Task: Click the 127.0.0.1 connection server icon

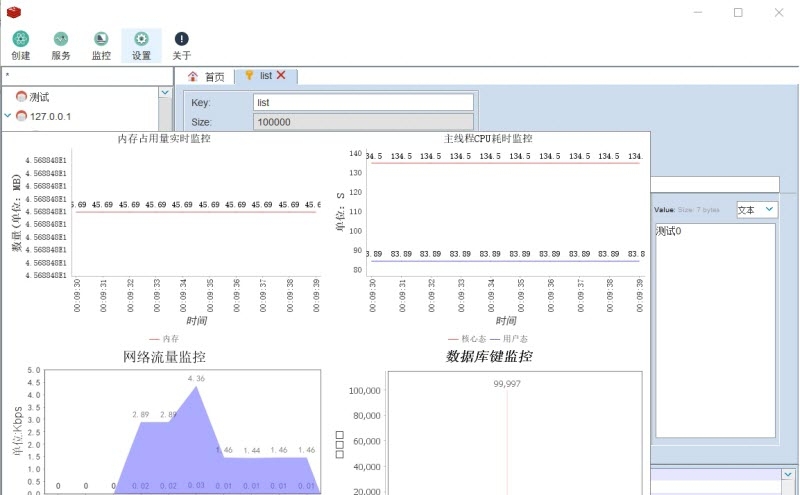Action: pos(21,116)
